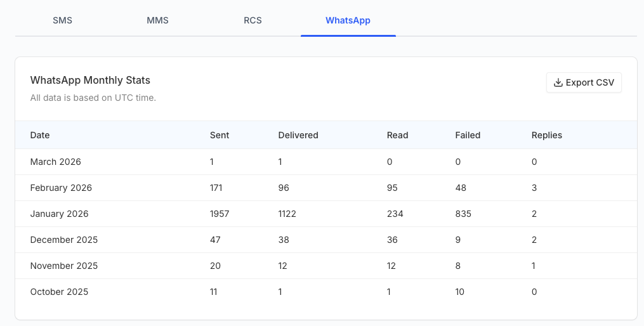Screen dimensions: 644x326
Task: Click the Sent column header
Action: (220, 135)
